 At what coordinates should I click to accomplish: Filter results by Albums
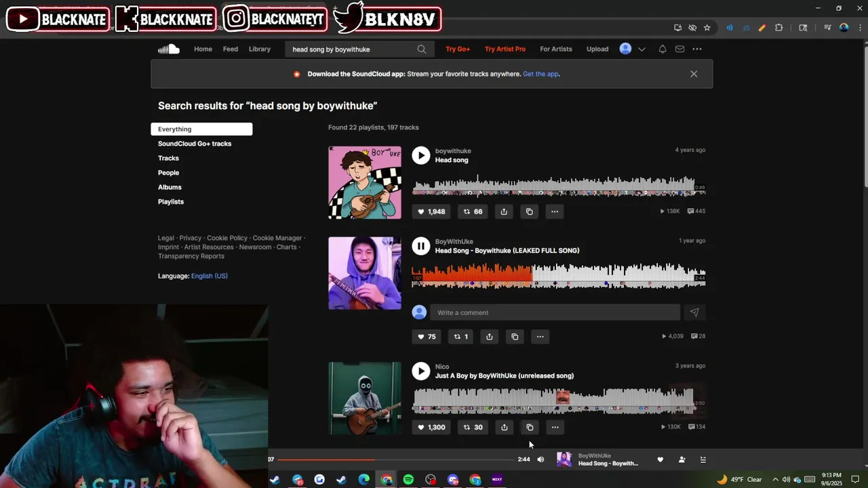coord(170,187)
